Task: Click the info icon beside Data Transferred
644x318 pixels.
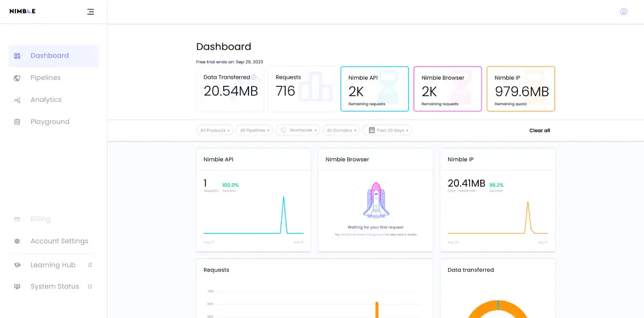Action: pyautogui.click(x=254, y=77)
